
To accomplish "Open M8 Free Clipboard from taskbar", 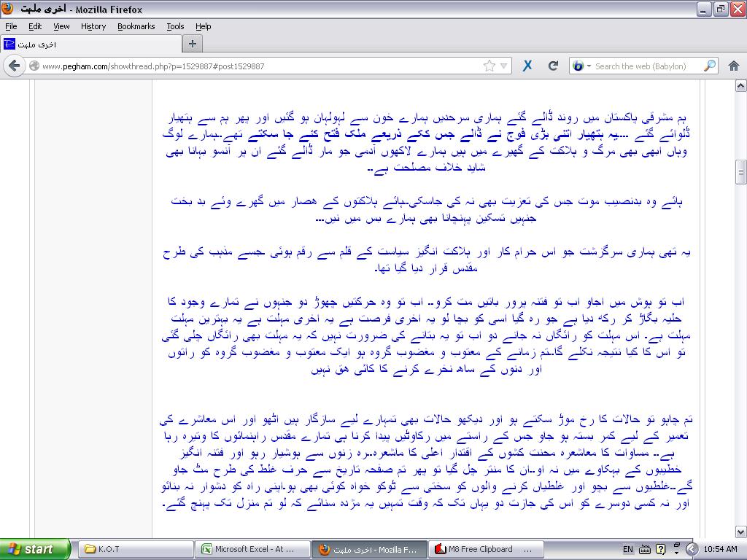I will point(486,549).
